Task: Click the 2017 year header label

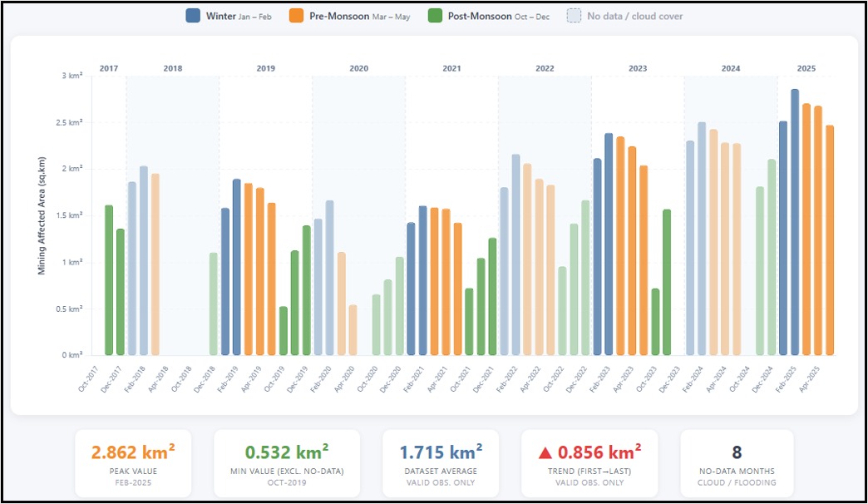Action: (x=108, y=68)
